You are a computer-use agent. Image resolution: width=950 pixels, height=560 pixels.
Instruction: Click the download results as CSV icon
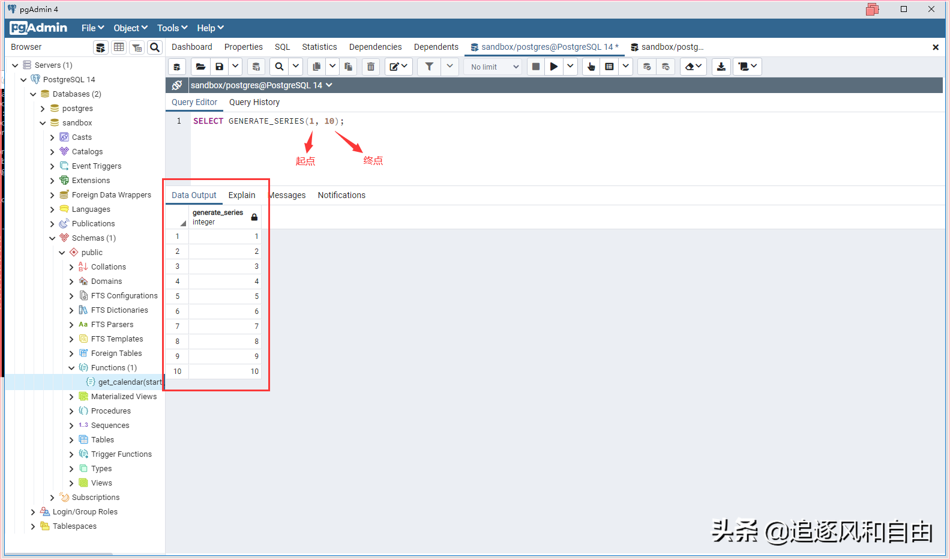click(x=721, y=67)
